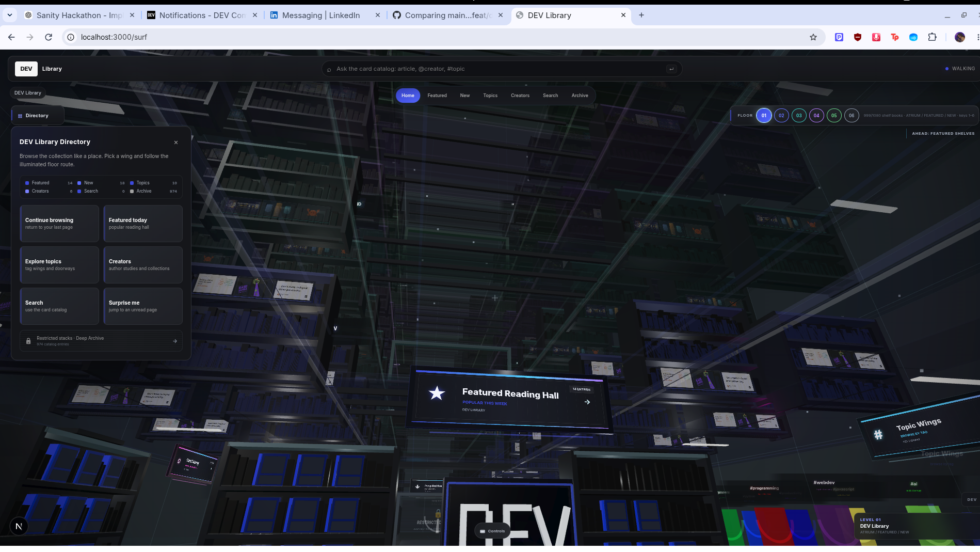The height and width of the screenshot is (552, 980).
Task: Select floor 05
Action: coord(834,116)
